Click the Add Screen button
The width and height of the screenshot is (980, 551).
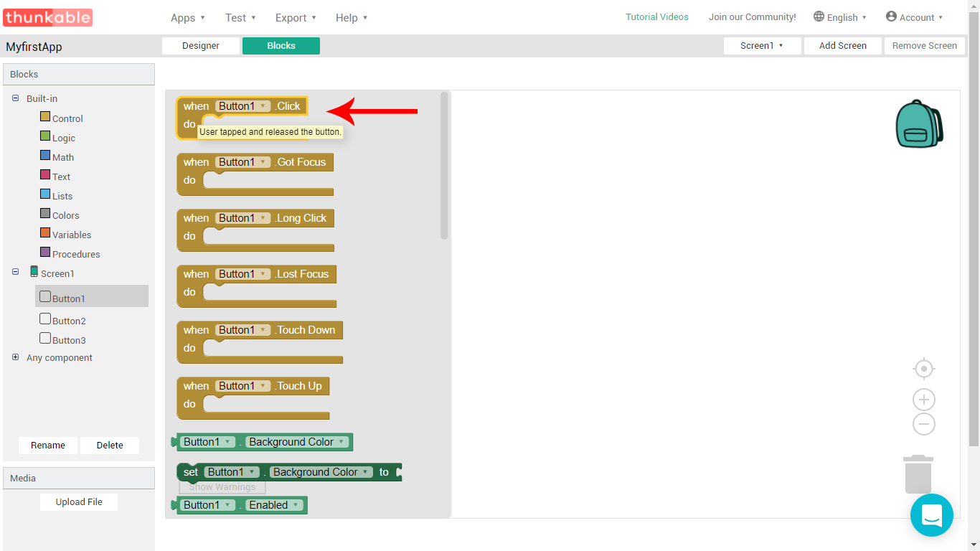(842, 46)
